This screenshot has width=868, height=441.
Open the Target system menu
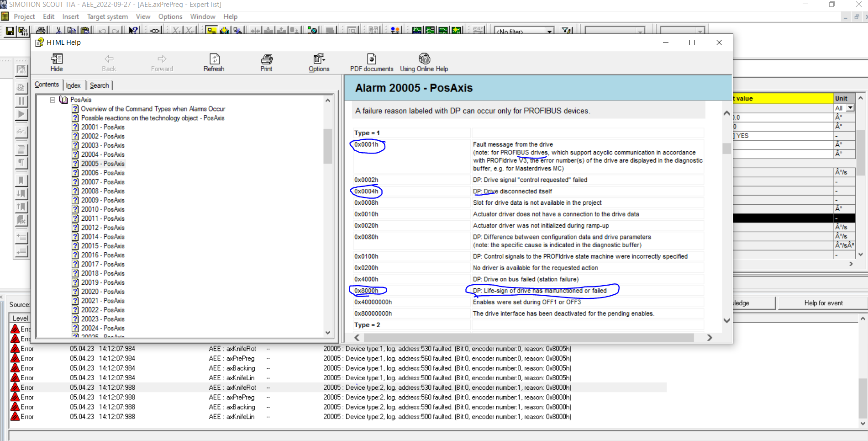107,16
